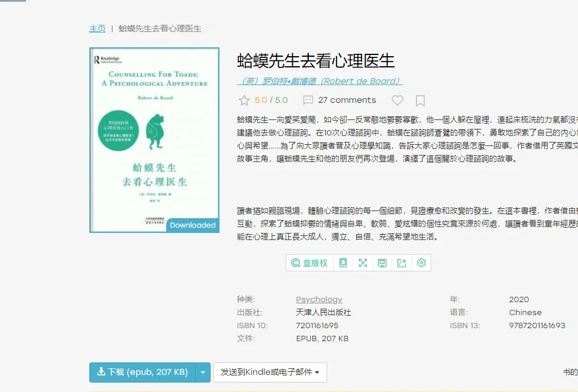Download the epub 207 KB file

143,372
